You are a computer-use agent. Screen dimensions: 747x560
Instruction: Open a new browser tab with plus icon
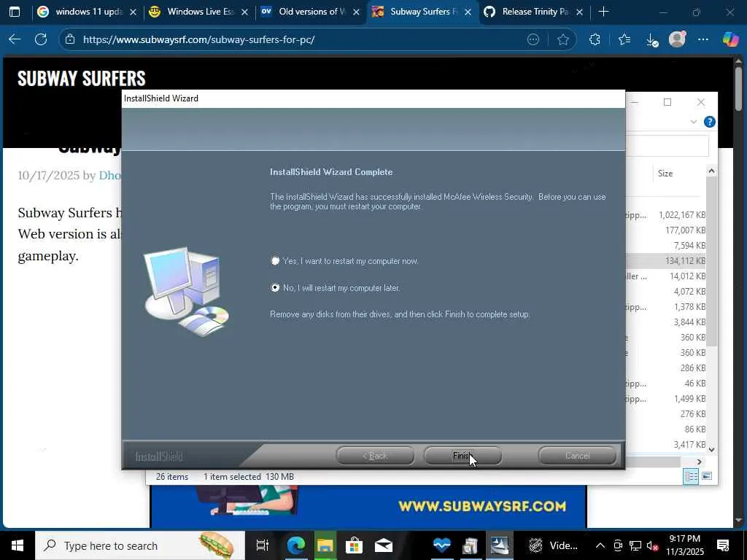click(x=603, y=12)
